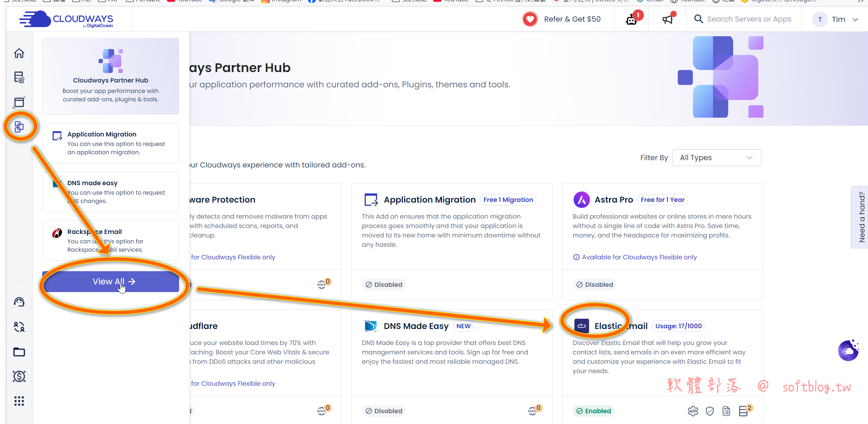Click the Add-ons Partner Hub sidebar icon
This screenshot has width=868, height=424.
pyautogui.click(x=19, y=127)
